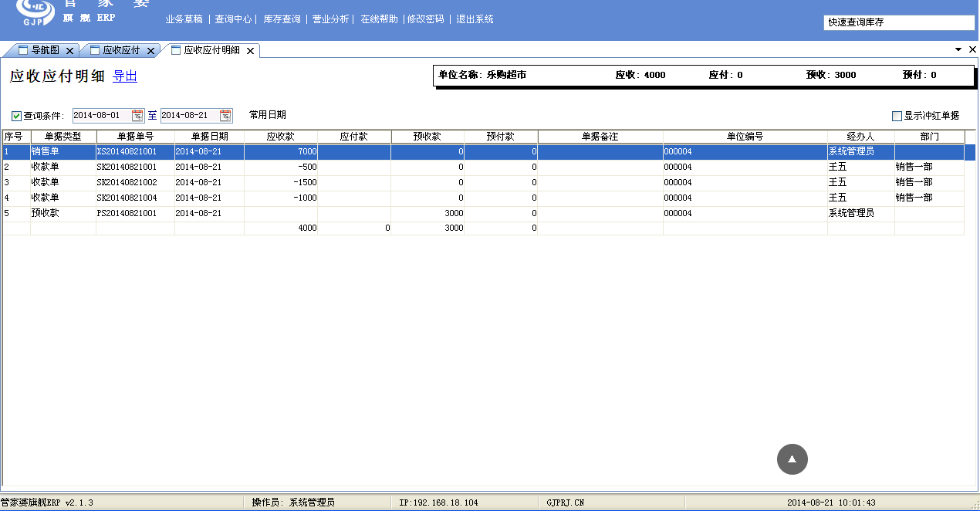Sort by 预收款 column header

[427, 137]
